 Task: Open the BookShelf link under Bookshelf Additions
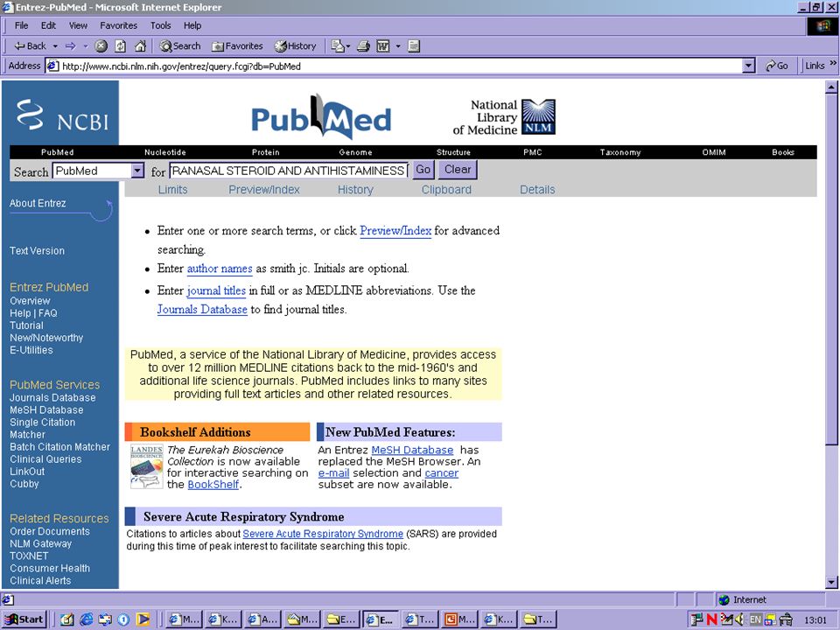[x=213, y=484]
